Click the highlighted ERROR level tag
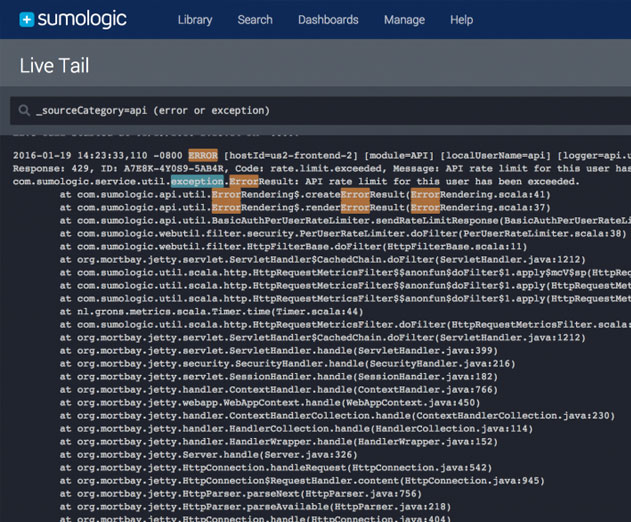 tap(203, 155)
